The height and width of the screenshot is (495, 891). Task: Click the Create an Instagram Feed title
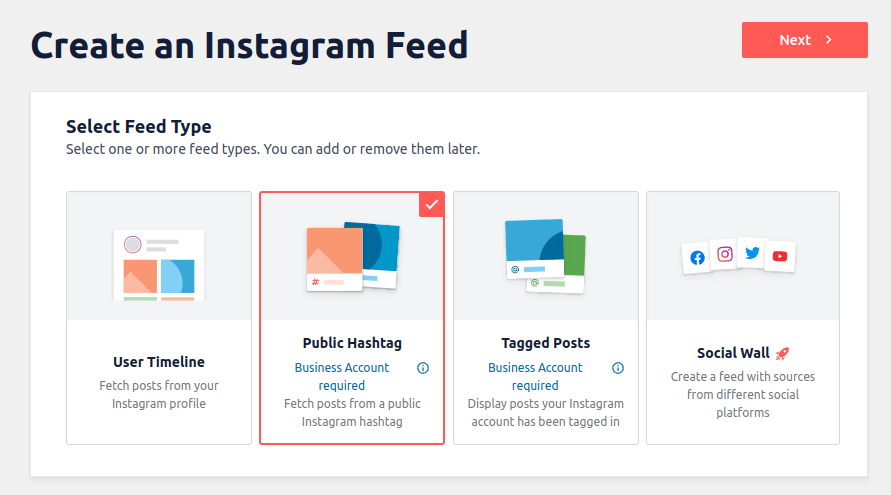point(249,45)
